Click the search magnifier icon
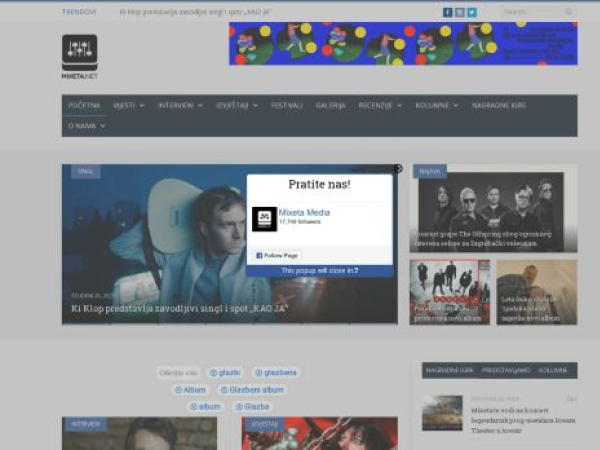The image size is (600, 450). (569, 12)
